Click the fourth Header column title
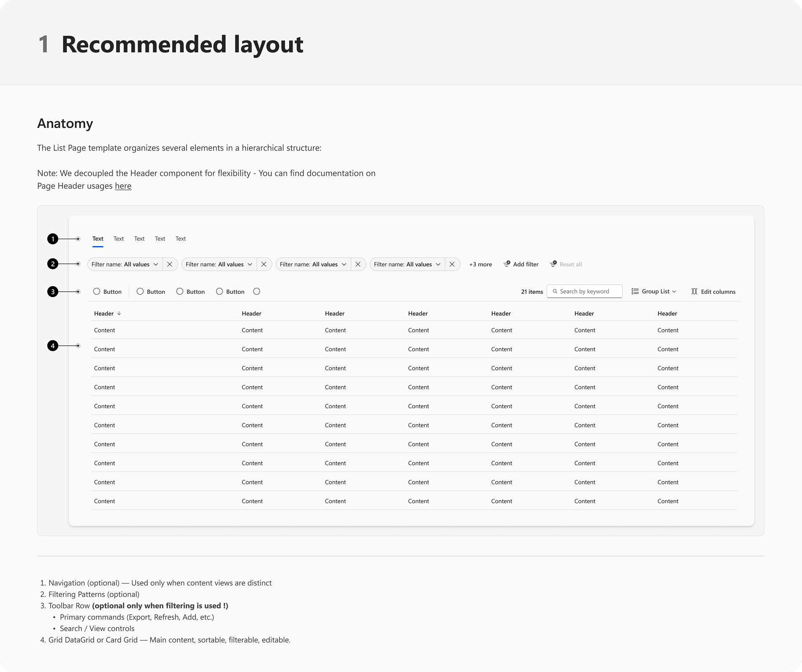 click(x=418, y=313)
